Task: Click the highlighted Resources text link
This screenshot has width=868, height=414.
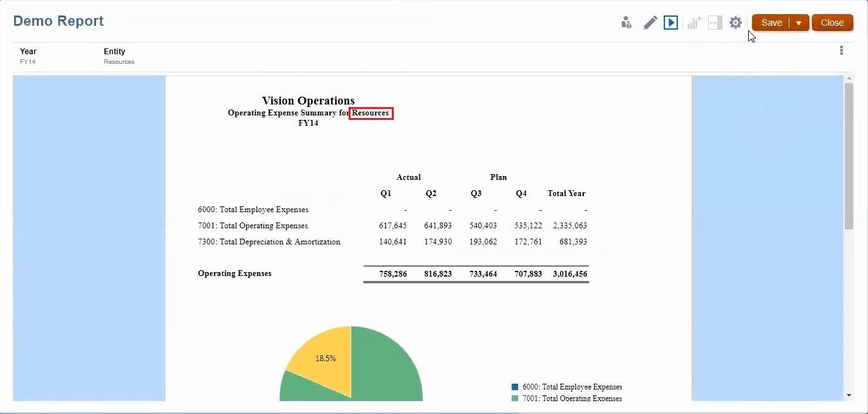Action: coord(371,113)
